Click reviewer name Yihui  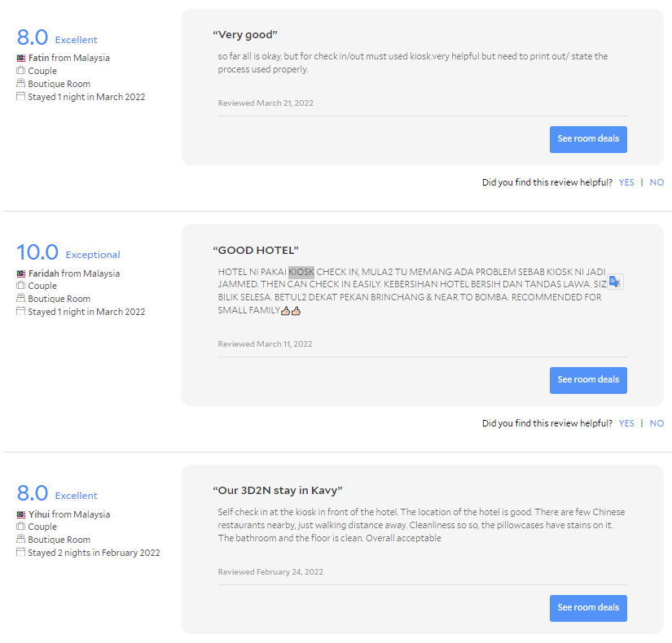coord(39,514)
